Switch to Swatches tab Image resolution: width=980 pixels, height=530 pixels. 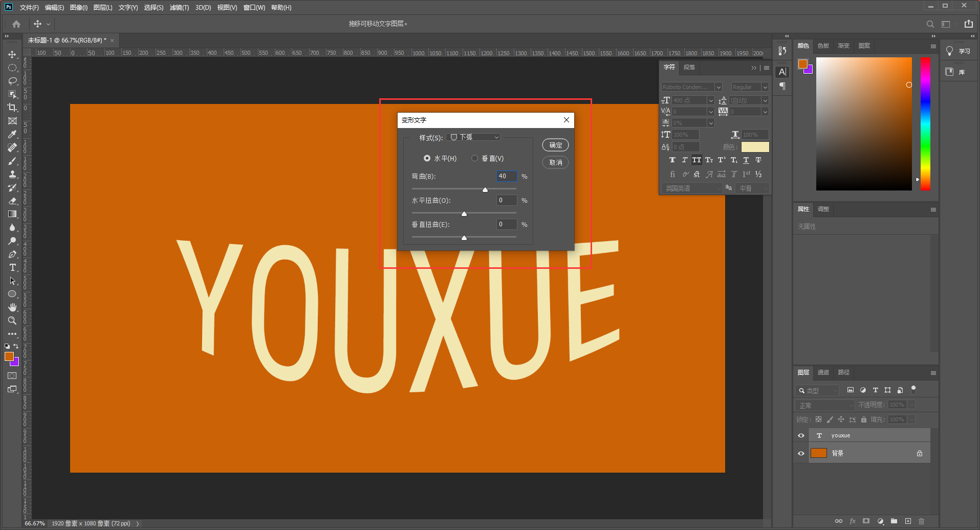click(x=823, y=46)
